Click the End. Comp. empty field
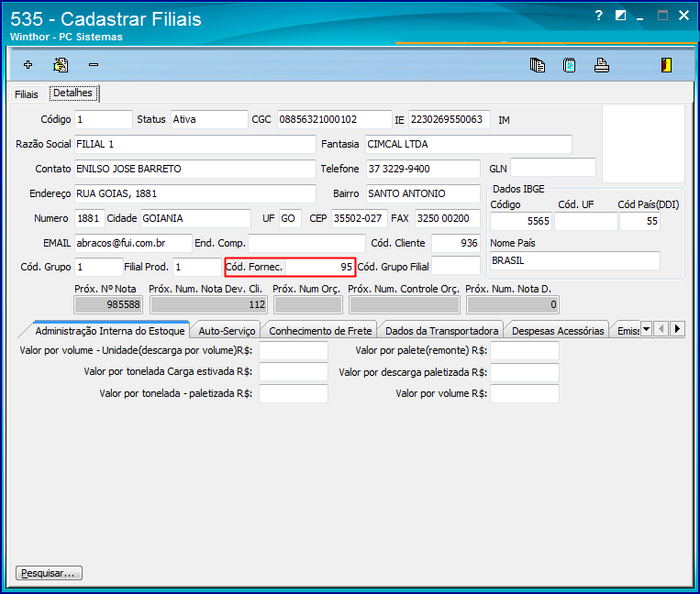700x594 pixels. tap(306, 243)
